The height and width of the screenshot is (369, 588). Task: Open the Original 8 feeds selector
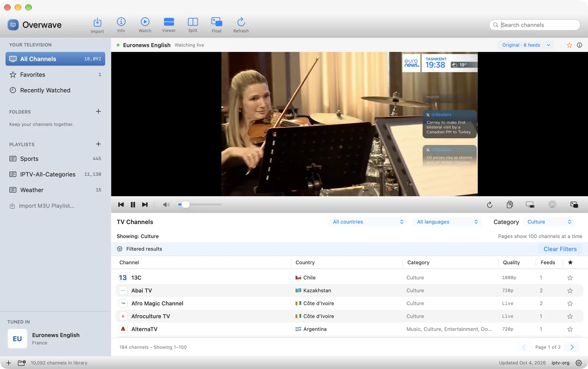526,45
